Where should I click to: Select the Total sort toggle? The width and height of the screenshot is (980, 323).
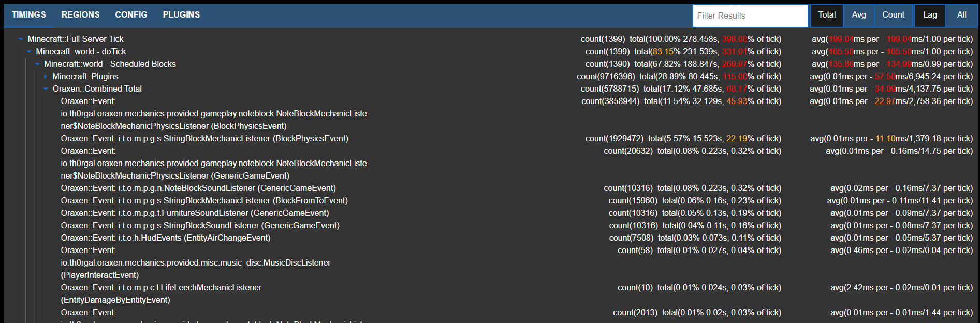827,15
